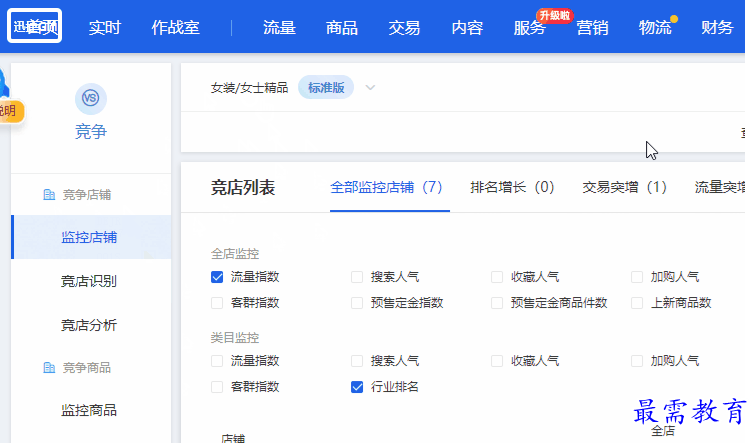
Task: Check 全店监控 搜索人气 checkbox
Action: [x=357, y=277]
